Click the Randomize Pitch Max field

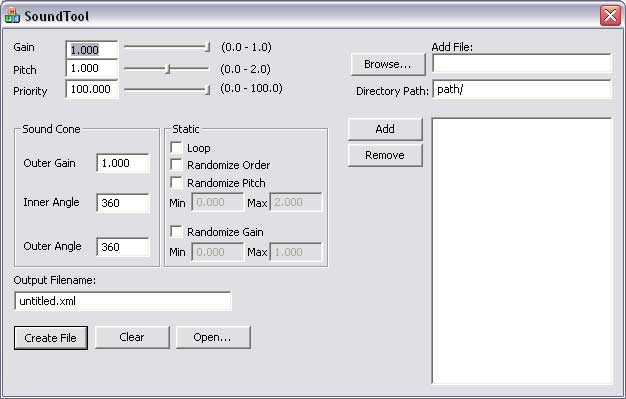click(x=296, y=202)
